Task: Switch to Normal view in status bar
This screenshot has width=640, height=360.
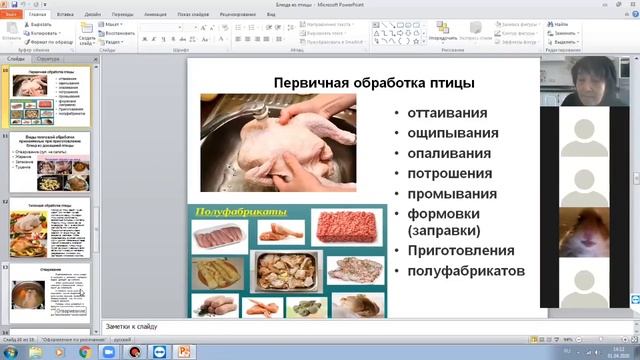Action: 534,340
